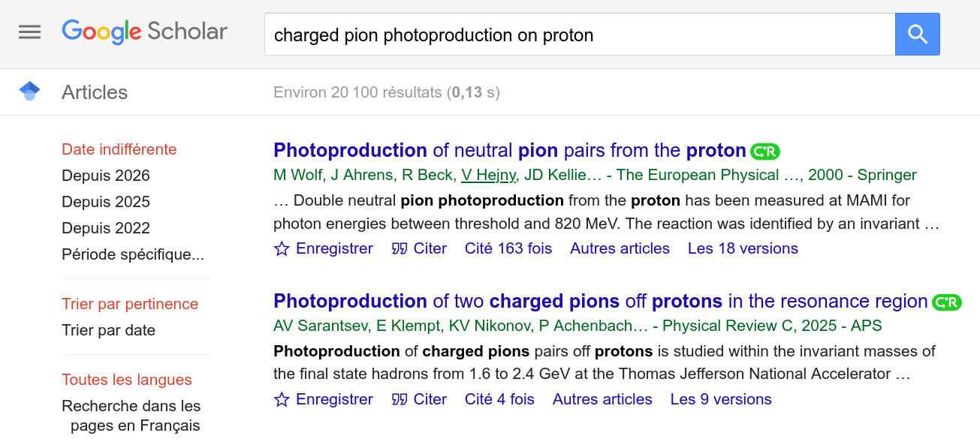Open Période spécifique date range option
Screen dimensions: 980x442
click(133, 254)
